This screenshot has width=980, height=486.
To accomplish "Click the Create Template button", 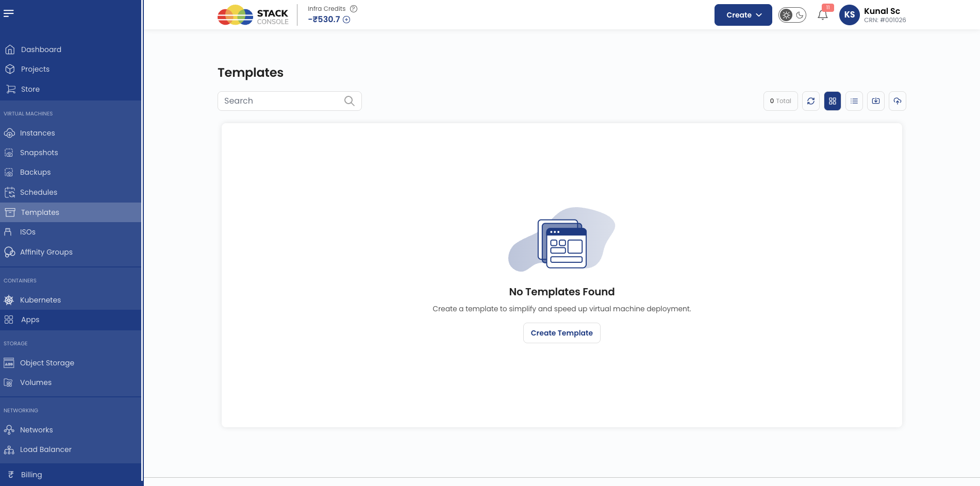I will pyautogui.click(x=562, y=333).
